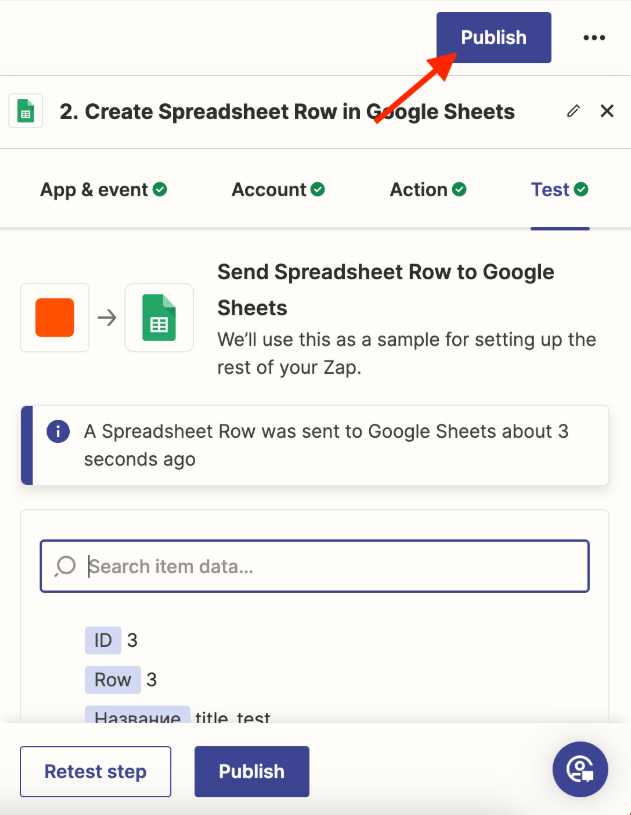631x815 pixels.
Task: Click the pencil icon to rename the step
Action: coord(573,111)
